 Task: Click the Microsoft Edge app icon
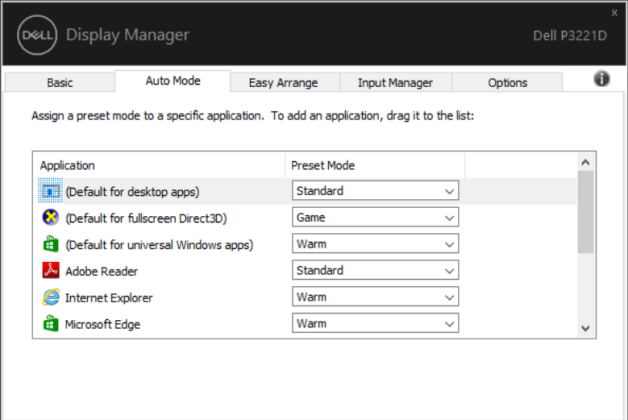point(50,324)
